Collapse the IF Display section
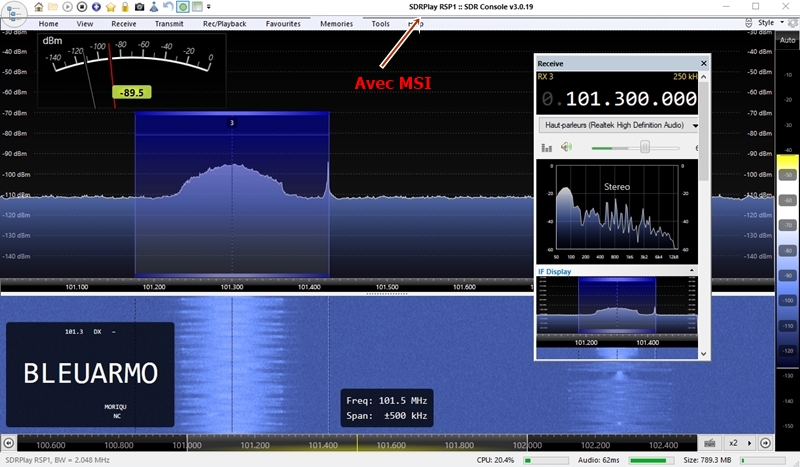The image size is (800, 467). [692, 271]
